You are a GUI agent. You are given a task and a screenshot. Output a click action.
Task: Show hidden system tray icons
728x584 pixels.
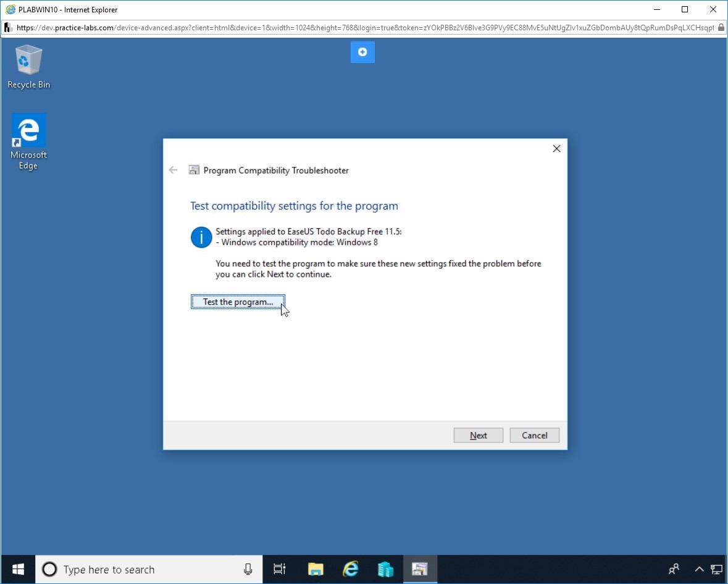point(699,569)
